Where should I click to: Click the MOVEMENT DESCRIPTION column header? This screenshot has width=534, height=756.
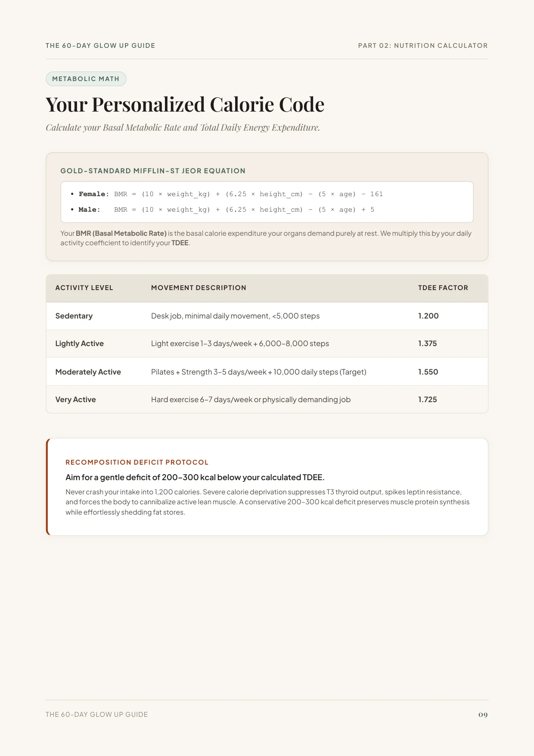[x=199, y=288]
